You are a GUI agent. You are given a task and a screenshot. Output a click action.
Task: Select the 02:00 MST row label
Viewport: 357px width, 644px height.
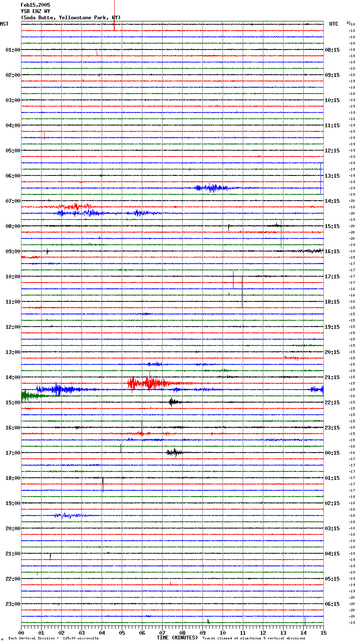(x=13, y=75)
